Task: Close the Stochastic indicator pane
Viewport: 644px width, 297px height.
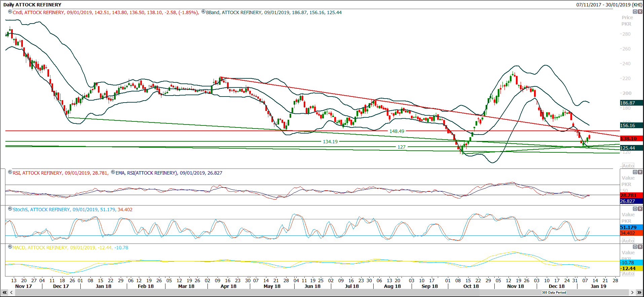Action: click(x=640, y=209)
